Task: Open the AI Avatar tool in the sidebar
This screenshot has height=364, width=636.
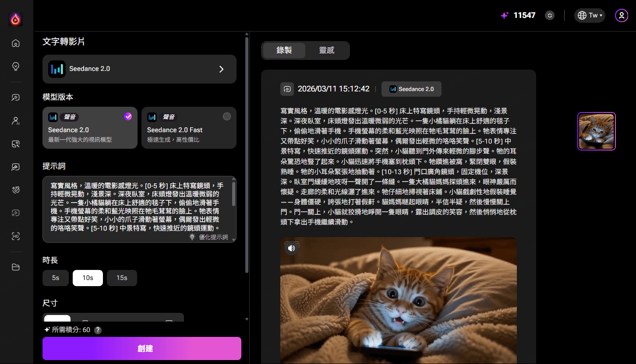Action: pyautogui.click(x=15, y=120)
